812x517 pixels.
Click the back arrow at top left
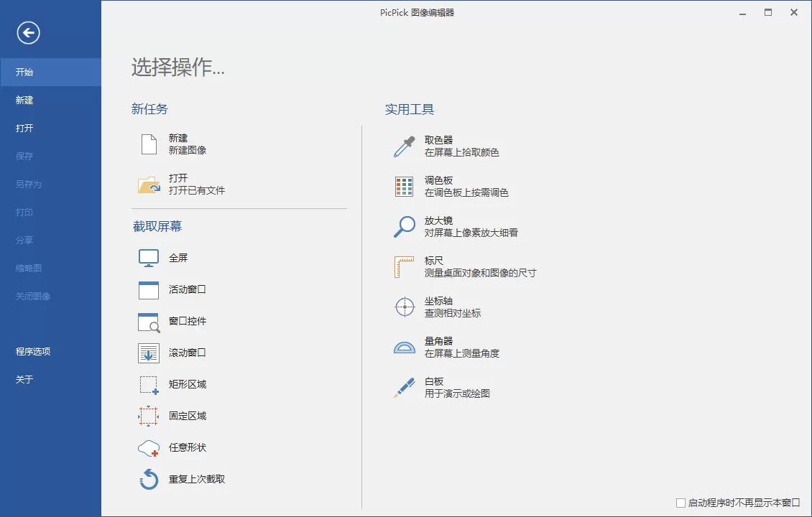27,32
